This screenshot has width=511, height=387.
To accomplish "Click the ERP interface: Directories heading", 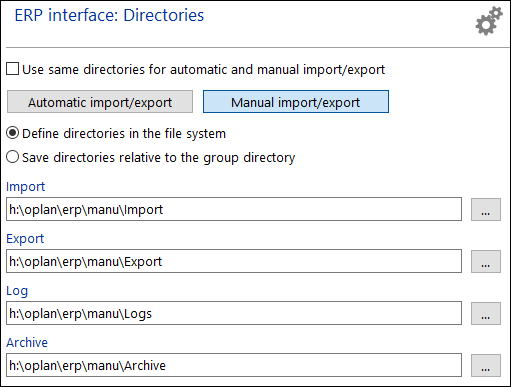I will click(109, 15).
